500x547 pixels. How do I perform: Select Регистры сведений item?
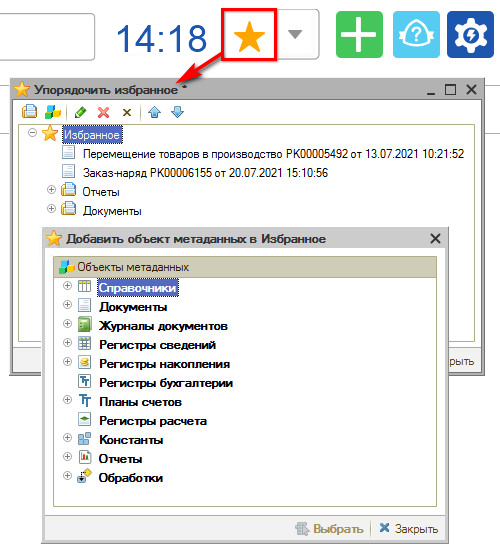(x=157, y=345)
